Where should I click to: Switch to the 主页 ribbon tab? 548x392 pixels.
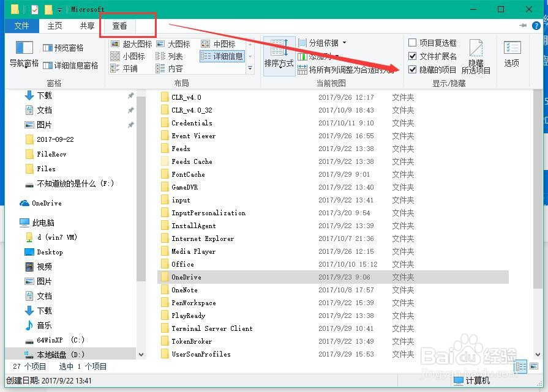point(54,26)
